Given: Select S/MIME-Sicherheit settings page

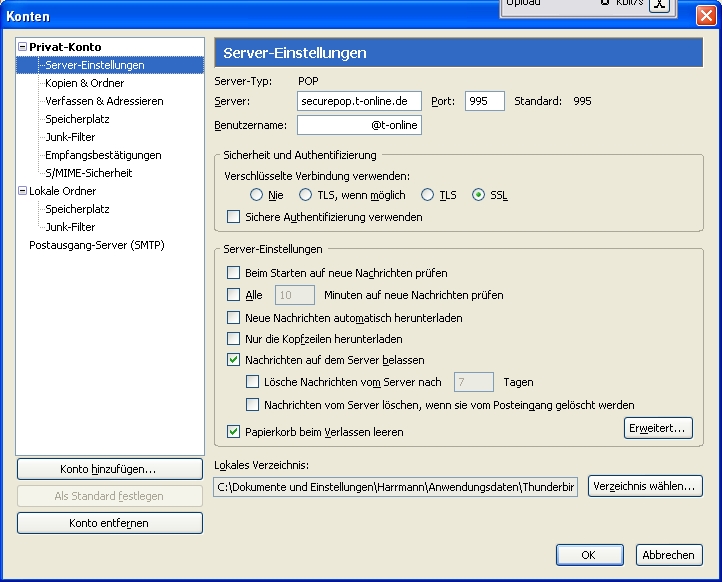Looking at the screenshot, I should (88, 173).
